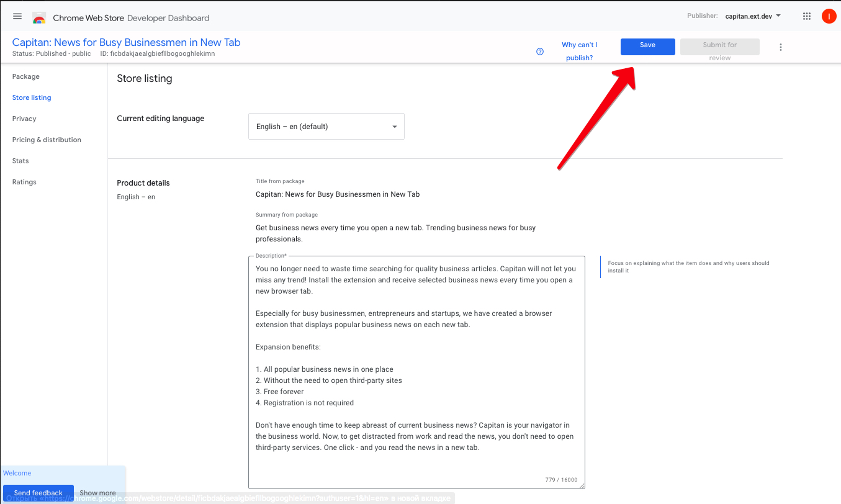
Task: Go to the Package section
Action: [26, 77]
